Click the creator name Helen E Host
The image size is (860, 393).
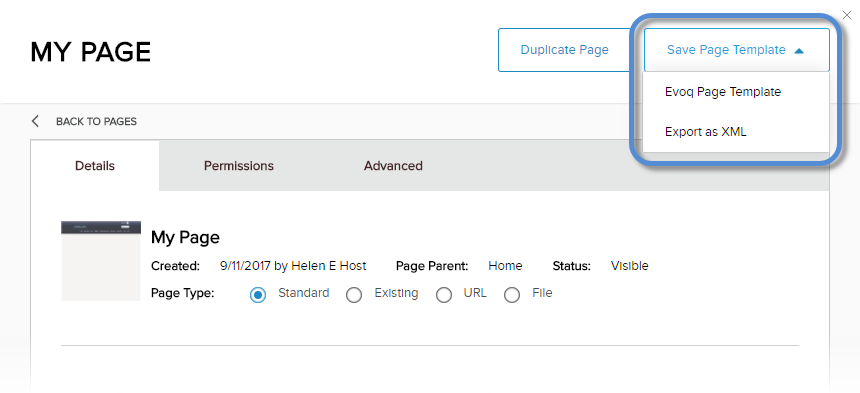coord(329,266)
